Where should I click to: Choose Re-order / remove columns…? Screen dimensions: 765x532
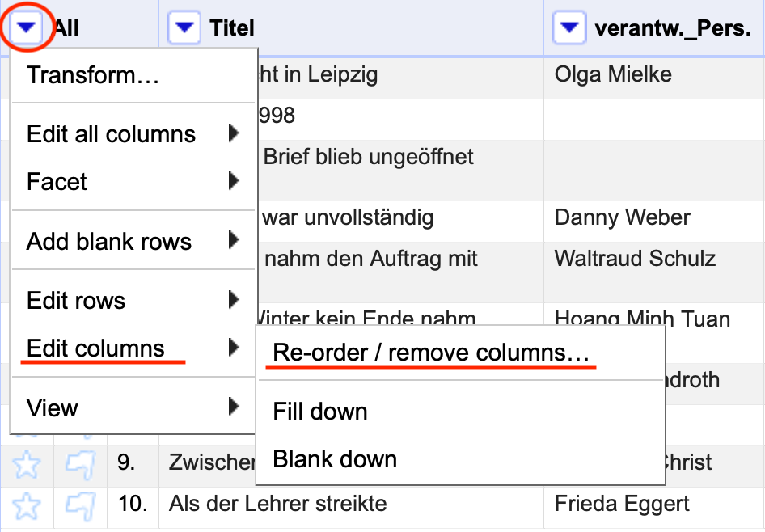point(431,353)
